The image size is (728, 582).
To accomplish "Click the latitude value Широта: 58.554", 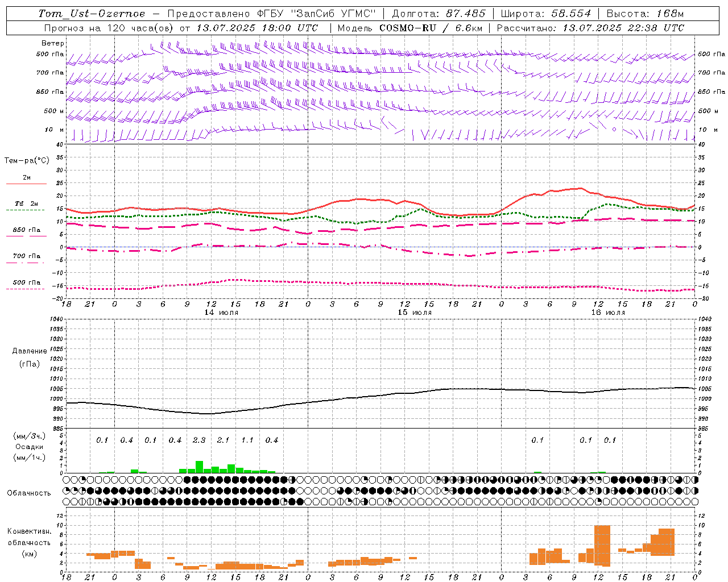I will (545, 14).
